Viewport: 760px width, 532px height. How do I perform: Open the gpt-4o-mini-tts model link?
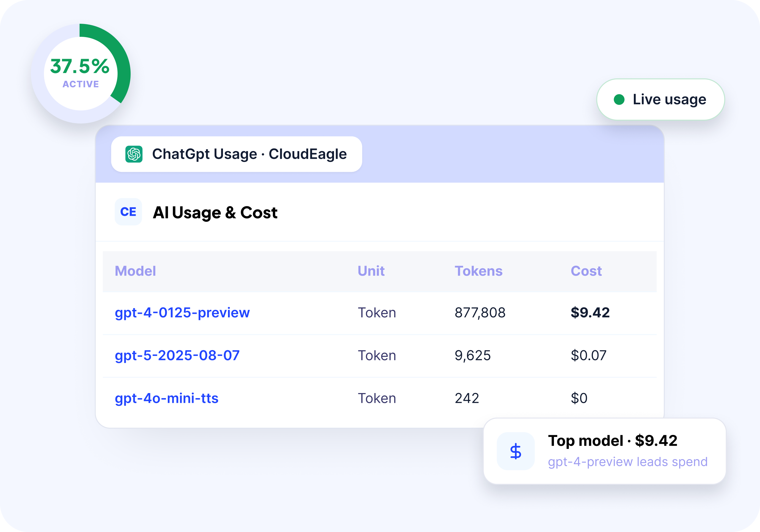tap(167, 398)
